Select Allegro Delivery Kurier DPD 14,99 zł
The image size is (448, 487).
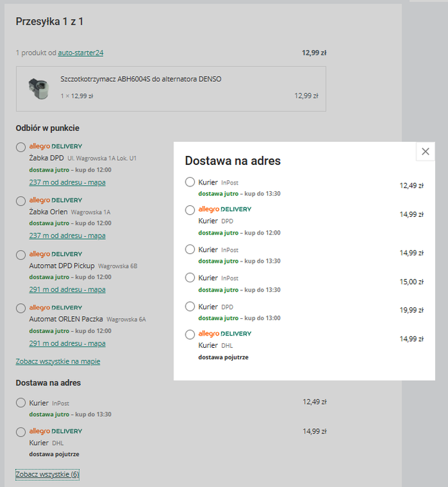[x=190, y=210]
